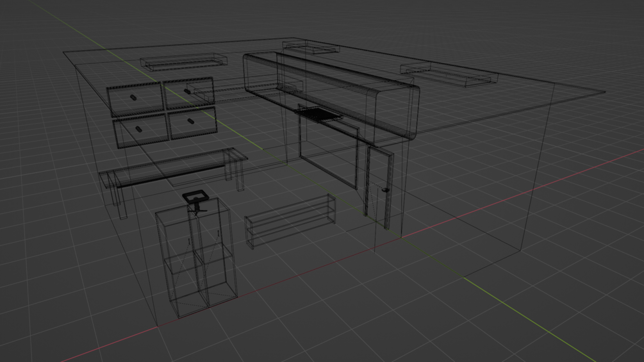Select the dense vent grille above the window
Image resolution: width=644 pixels, height=362 pixels.
tap(318, 113)
